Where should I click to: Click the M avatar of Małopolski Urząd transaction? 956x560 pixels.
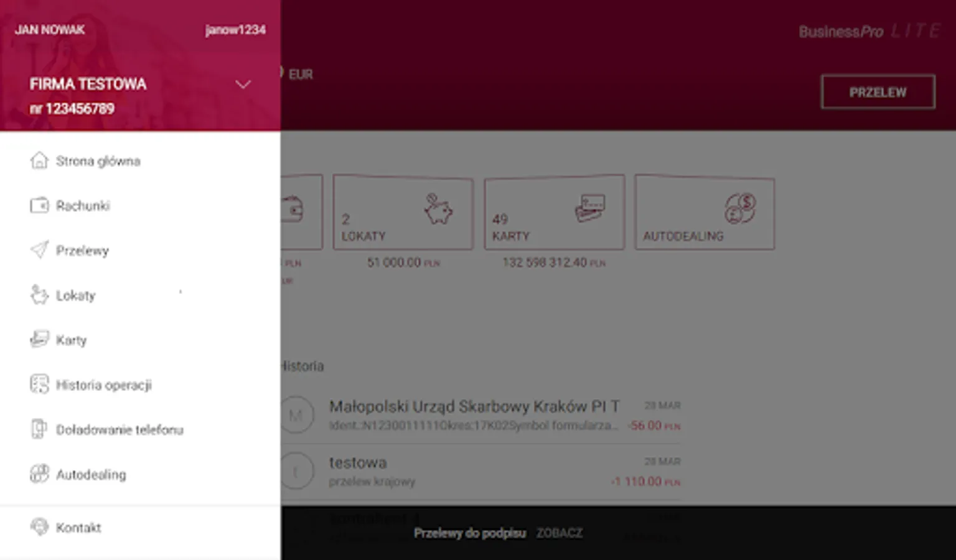[x=296, y=415]
